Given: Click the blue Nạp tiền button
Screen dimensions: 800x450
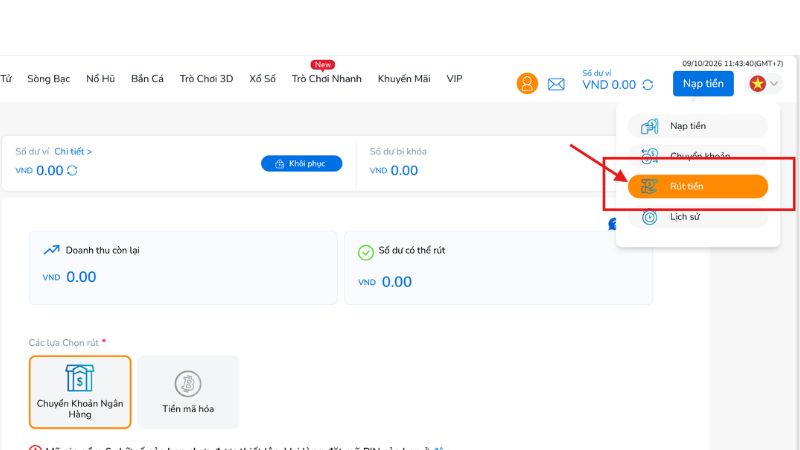Looking at the screenshot, I should [703, 84].
